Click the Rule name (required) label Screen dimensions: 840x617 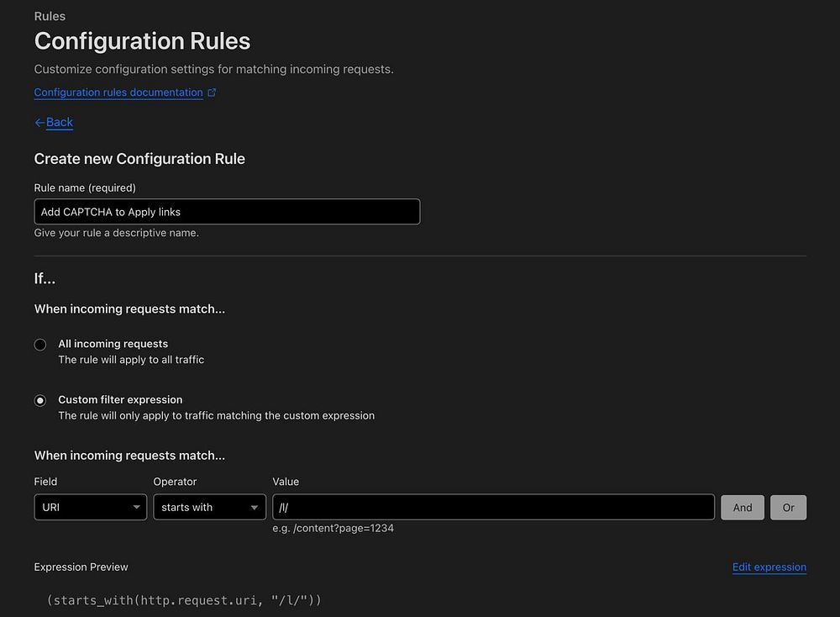tap(85, 187)
